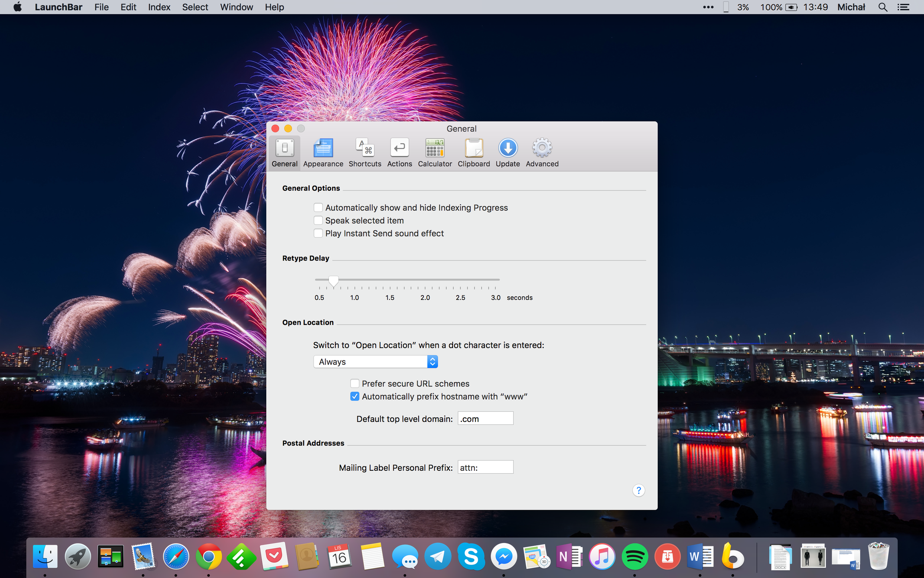Uncheck automatically prefix hostname with www
924x578 pixels.
coord(355,397)
